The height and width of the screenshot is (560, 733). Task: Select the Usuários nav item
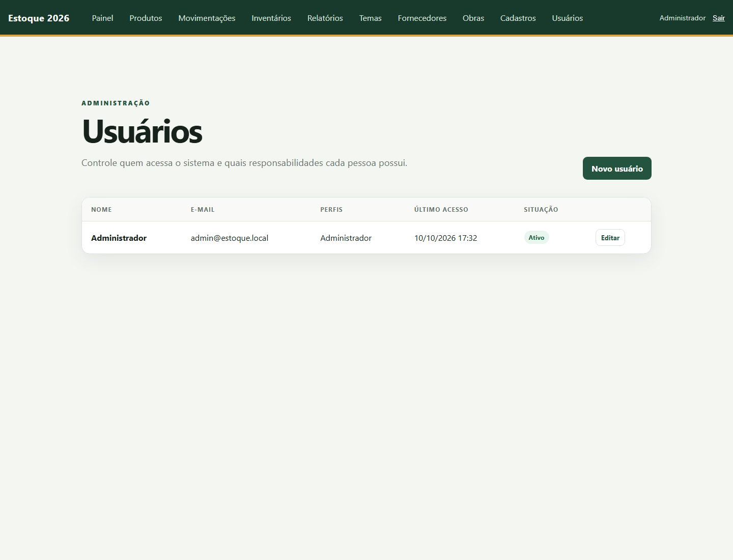click(568, 18)
